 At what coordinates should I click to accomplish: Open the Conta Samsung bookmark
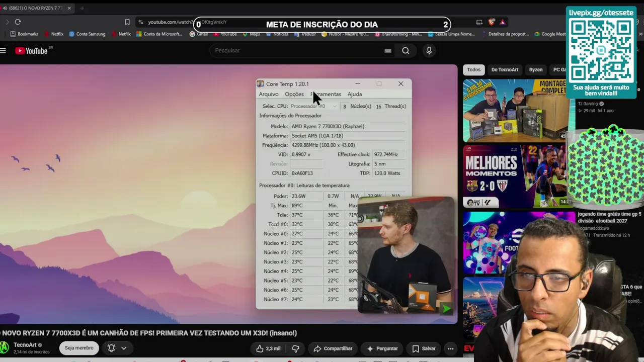tap(87, 34)
